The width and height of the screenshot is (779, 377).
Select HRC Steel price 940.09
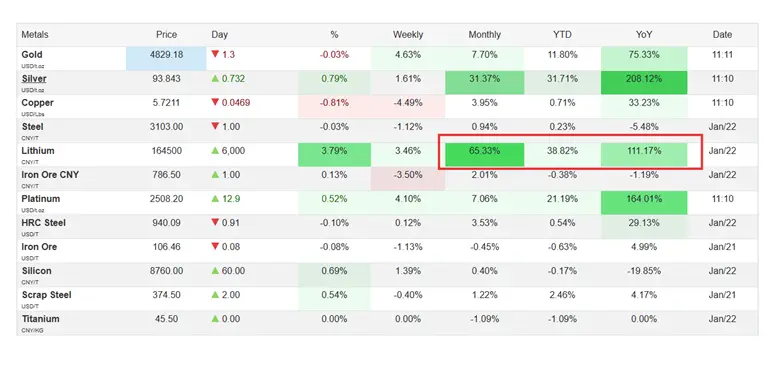pos(166,223)
